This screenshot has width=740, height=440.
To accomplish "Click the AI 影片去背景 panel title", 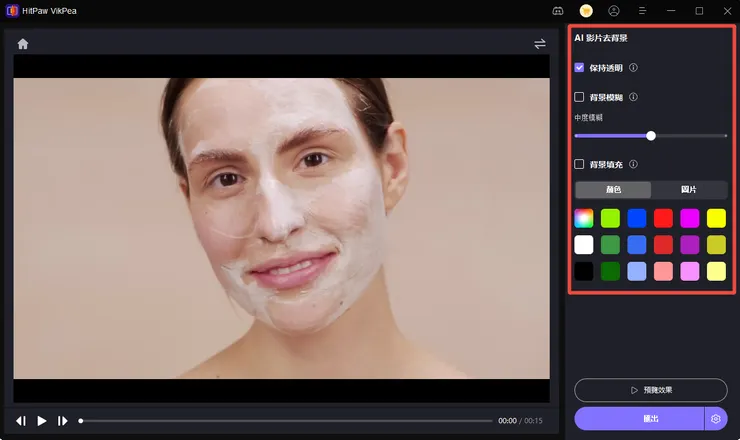I will 601,38.
